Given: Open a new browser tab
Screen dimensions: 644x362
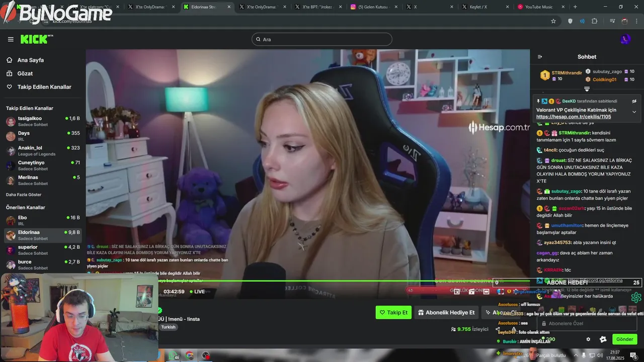Looking at the screenshot, I should 575,7.
